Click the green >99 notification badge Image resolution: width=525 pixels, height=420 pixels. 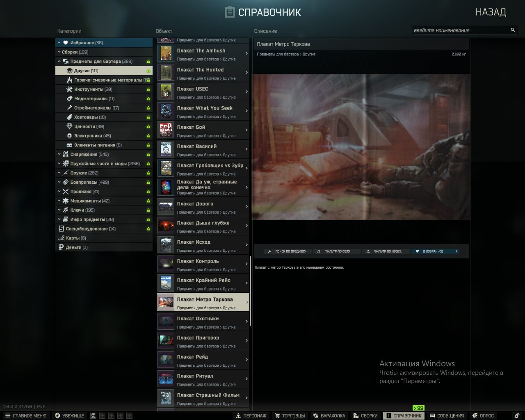coord(418,408)
